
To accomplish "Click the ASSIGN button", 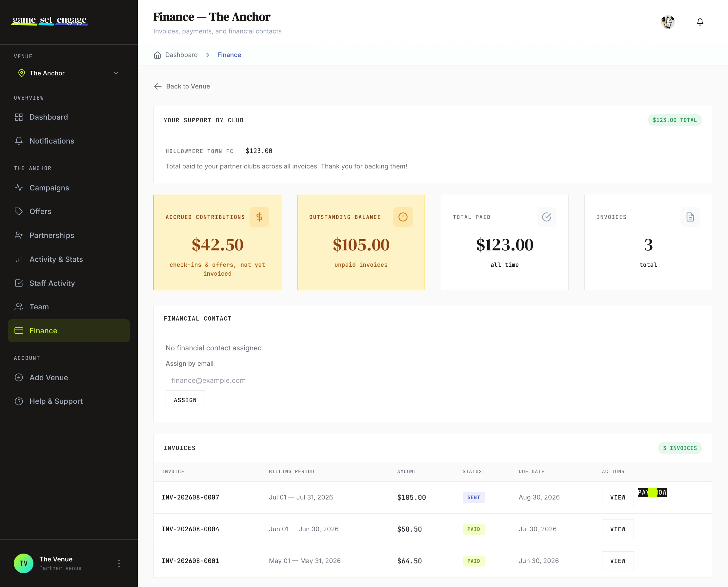I will [185, 400].
